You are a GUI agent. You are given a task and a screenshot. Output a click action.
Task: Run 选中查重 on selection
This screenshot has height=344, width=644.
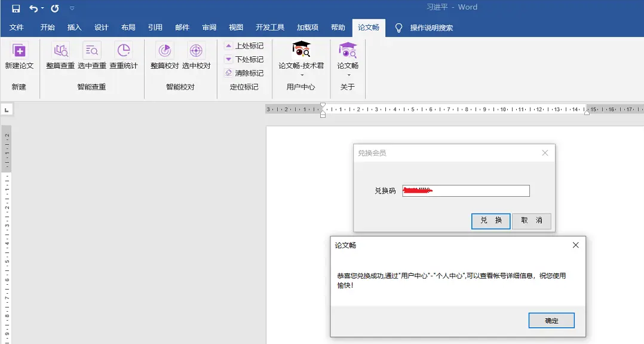pos(92,56)
